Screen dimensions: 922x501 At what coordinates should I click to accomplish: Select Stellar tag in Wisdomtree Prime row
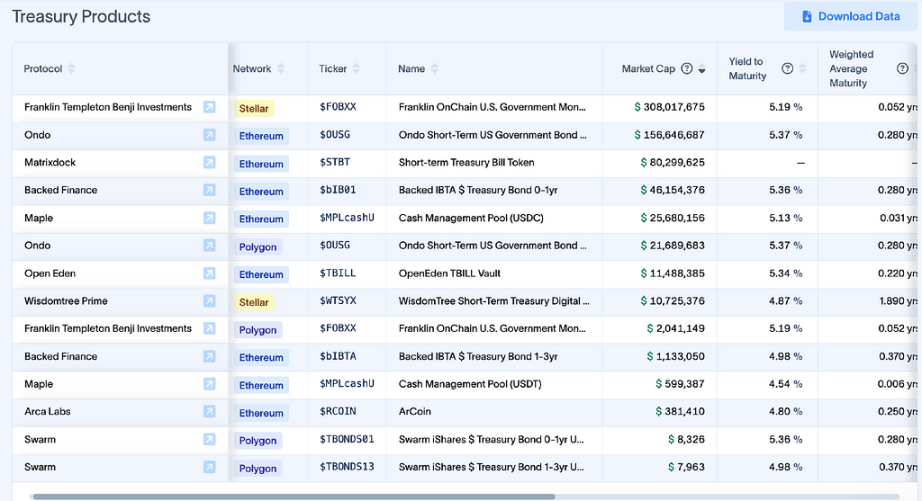click(x=253, y=302)
